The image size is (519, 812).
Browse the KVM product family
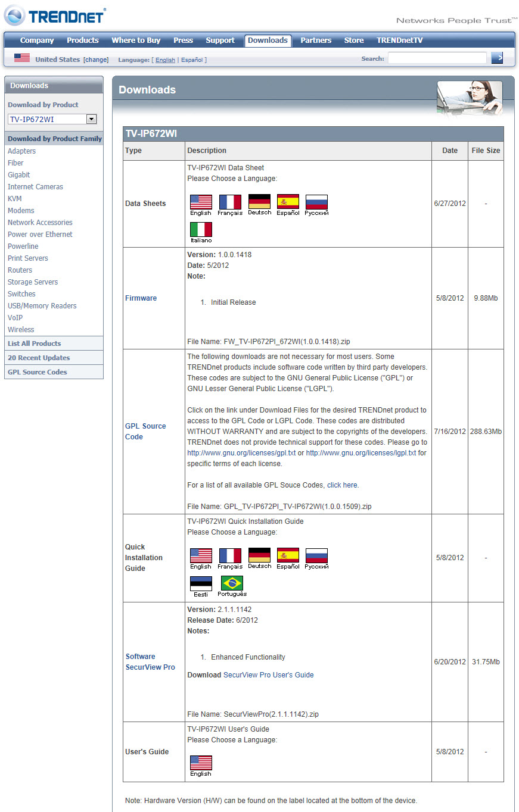(15, 199)
